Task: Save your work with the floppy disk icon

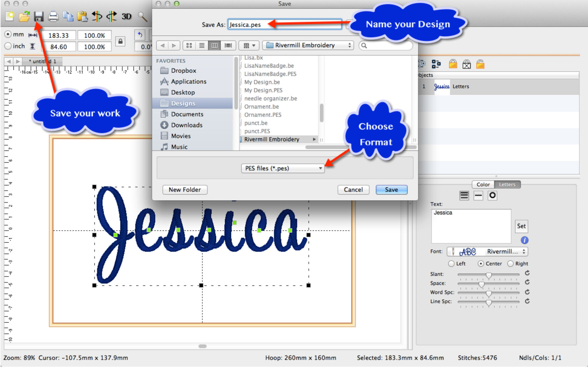Action: click(x=38, y=17)
